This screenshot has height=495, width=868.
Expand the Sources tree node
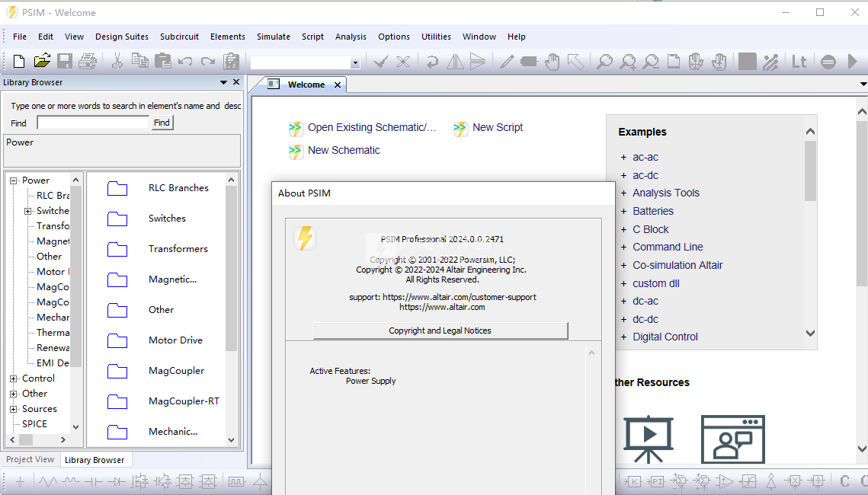pos(13,409)
